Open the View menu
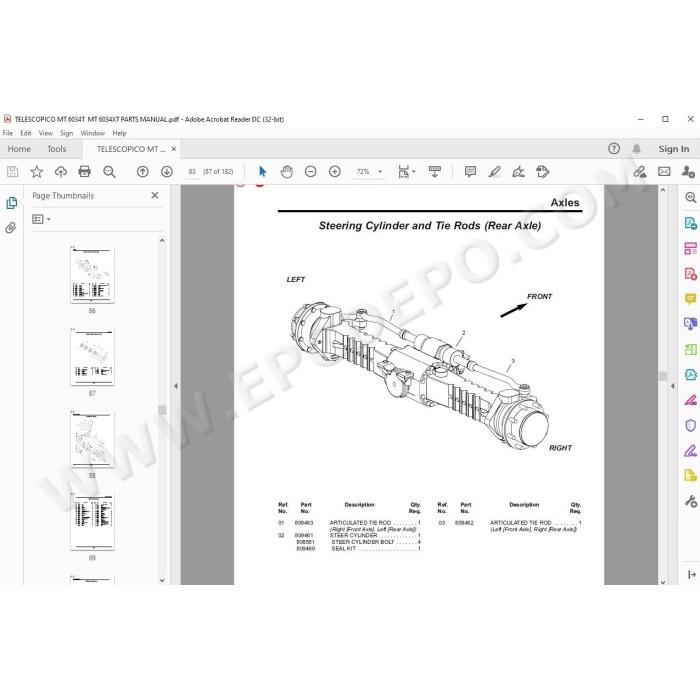The height and width of the screenshot is (700, 700). point(46,133)
